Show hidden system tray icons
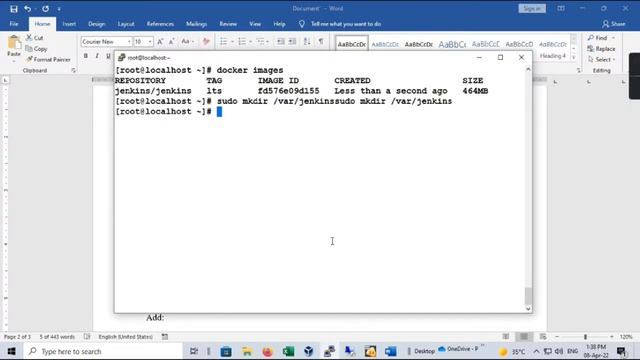This screenshot has width=640, height=360. click(536, 351)
